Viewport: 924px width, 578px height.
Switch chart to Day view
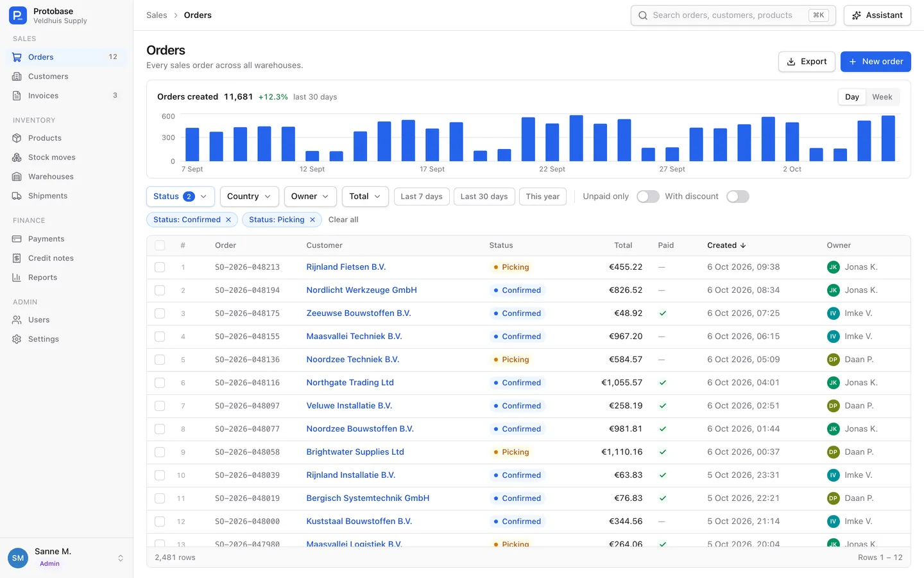tap(852, 97)
